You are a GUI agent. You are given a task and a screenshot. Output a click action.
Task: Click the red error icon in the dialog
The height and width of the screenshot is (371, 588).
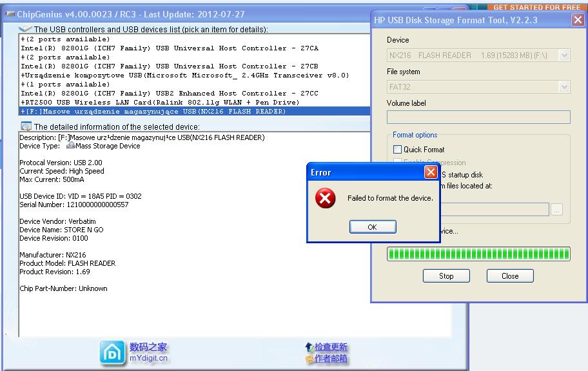tap(325, 198)
